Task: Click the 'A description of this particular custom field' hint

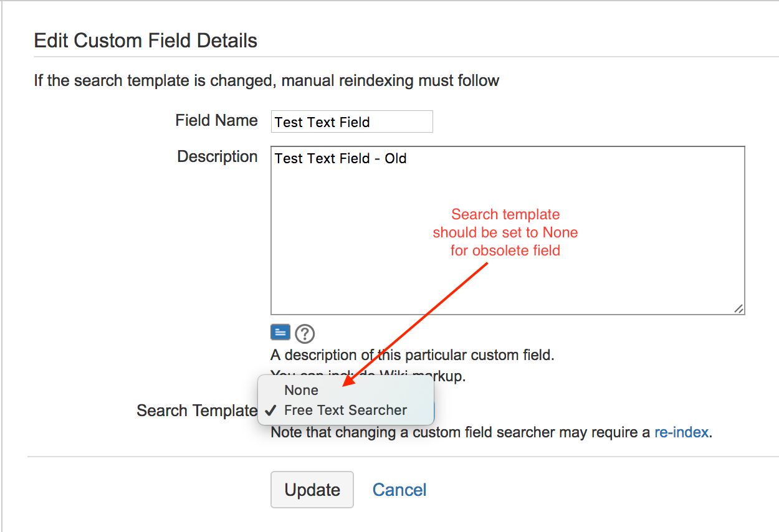Action: [413, 356]
